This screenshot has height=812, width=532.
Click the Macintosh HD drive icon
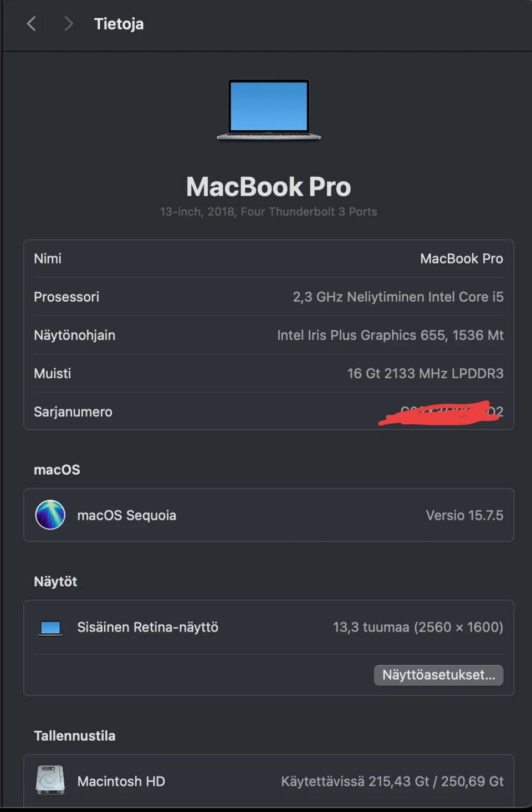pos(50,780)
